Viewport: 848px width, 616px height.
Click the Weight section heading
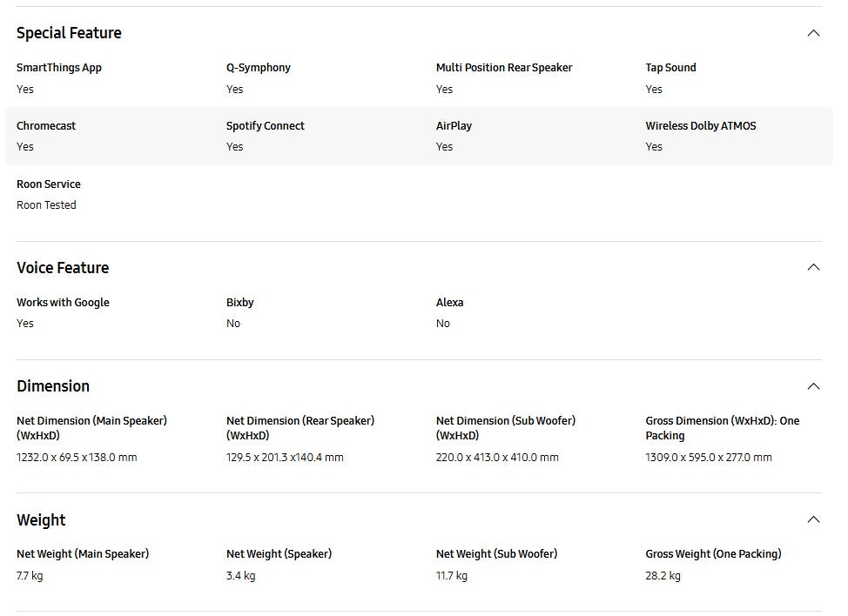(41, 520)
